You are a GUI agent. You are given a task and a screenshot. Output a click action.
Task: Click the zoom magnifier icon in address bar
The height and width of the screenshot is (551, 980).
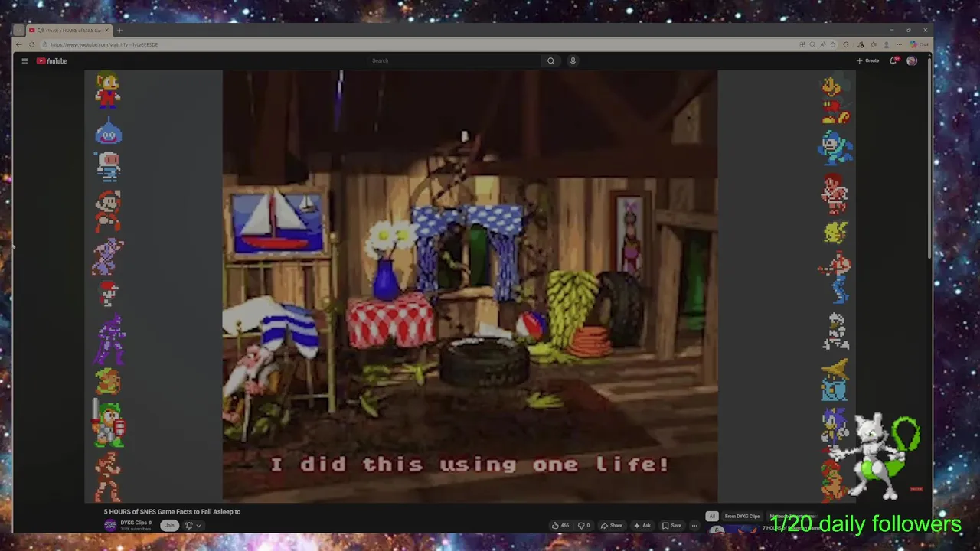click(x=812, y=44)
